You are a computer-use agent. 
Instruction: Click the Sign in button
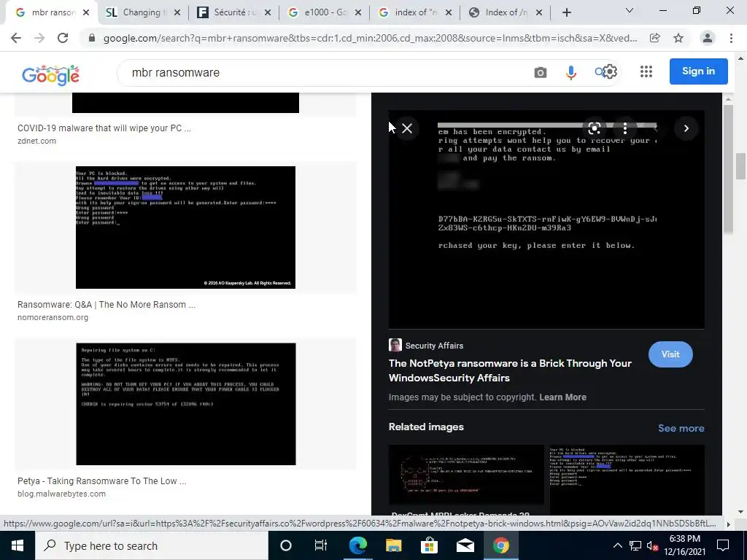coord(698,71)
